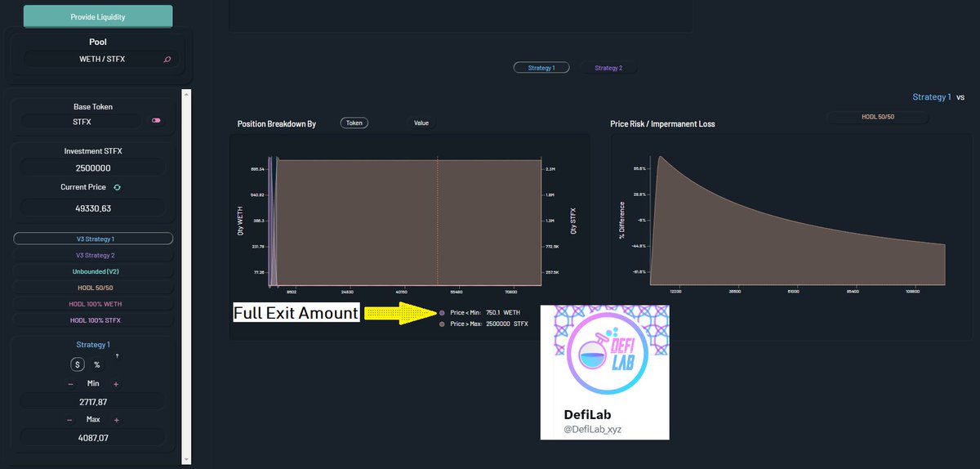Click the Price < Min legend dot
This screenshot has width=980, height=469.
pos(442,313)
